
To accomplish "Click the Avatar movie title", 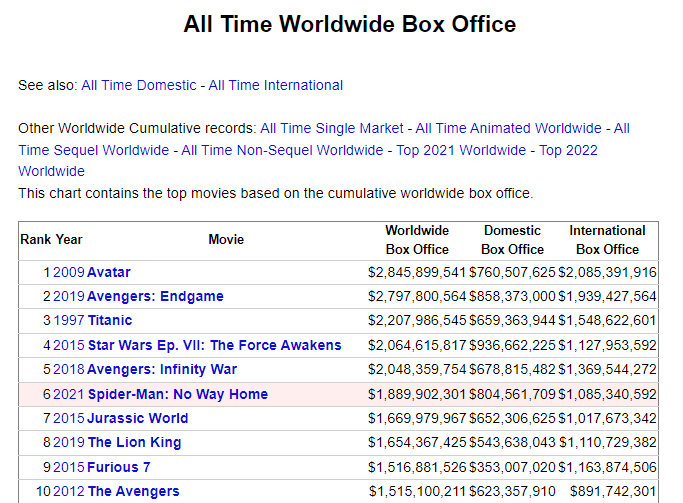I will 109,273.
